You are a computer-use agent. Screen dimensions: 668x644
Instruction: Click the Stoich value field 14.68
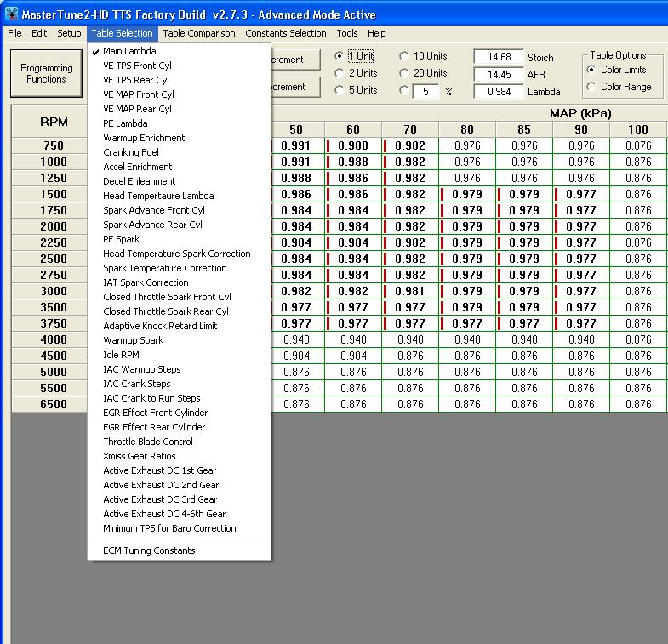click(x=499, y=57)
